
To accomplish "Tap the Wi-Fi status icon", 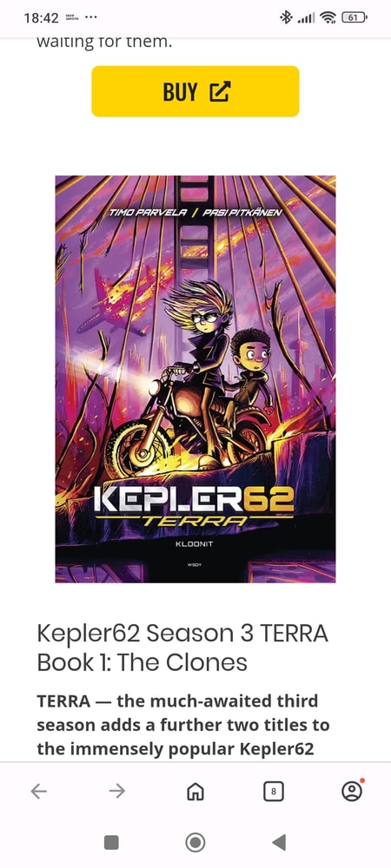I will pyautogui.click(x=328, y=17).
